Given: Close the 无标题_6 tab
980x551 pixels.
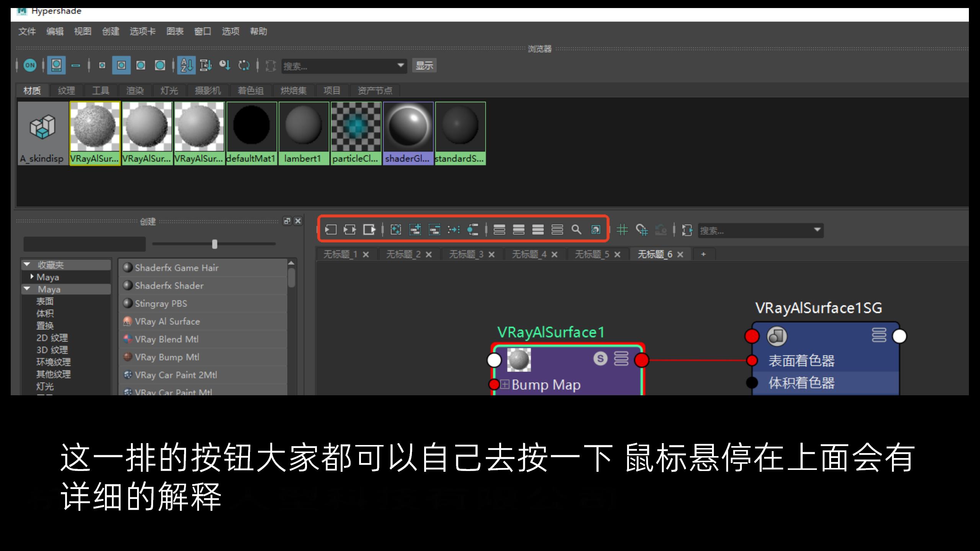Looking at the screenshot, I should (x=680, y=254).
